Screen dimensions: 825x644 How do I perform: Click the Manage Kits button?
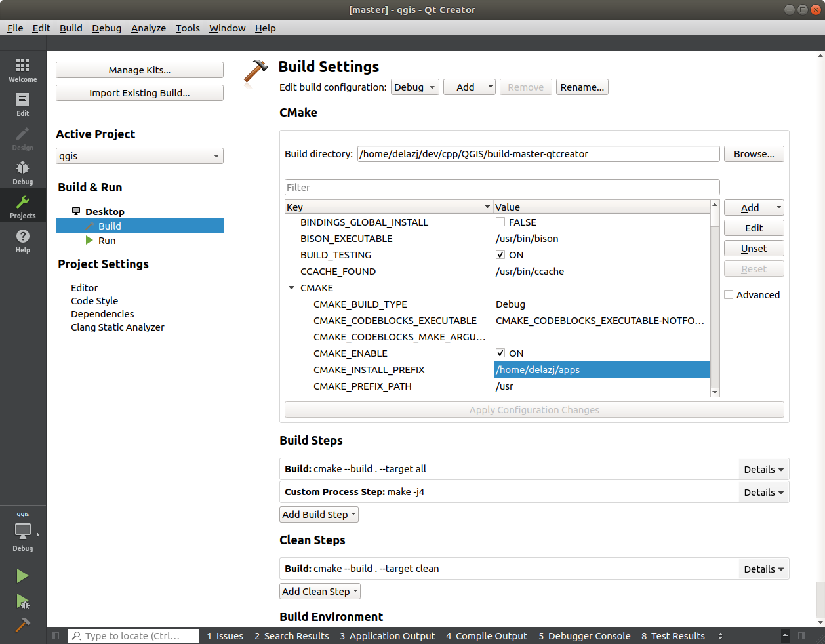[139, 70]
